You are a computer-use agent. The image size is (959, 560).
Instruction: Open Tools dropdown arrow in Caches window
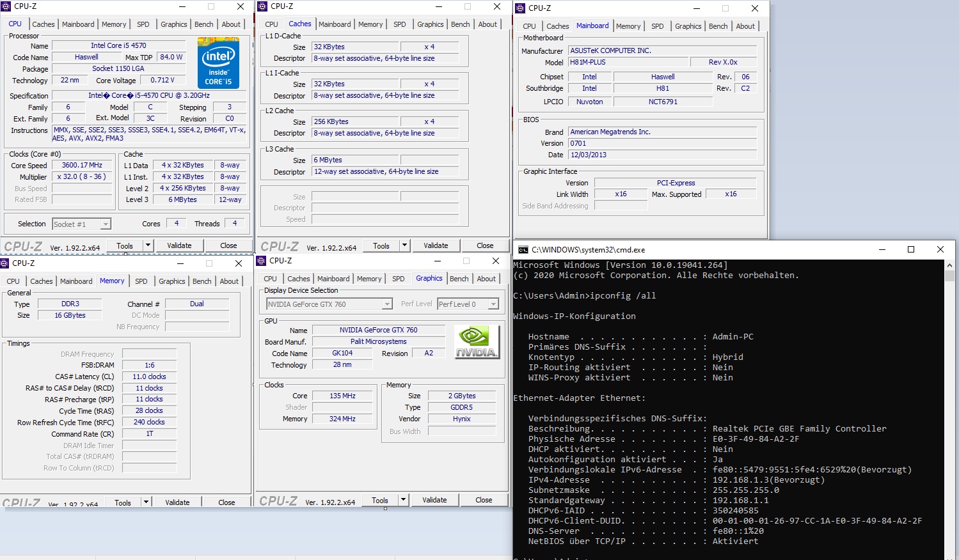(404, 245)
